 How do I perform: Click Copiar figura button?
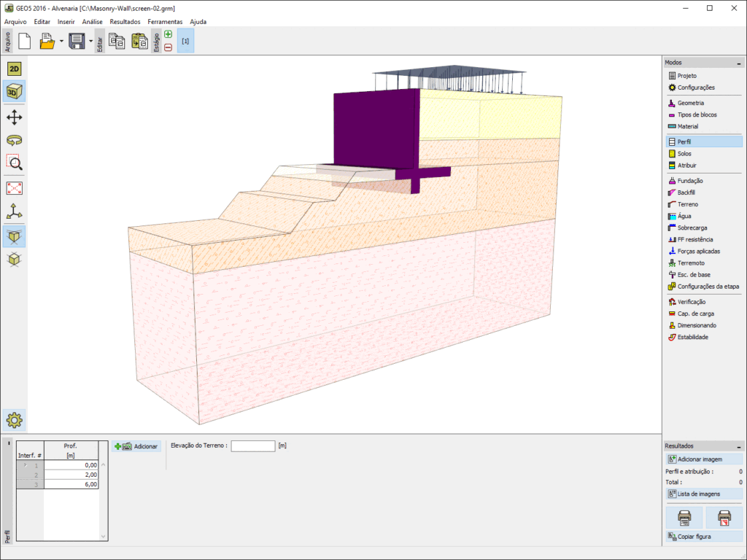[x=704, y=536]
